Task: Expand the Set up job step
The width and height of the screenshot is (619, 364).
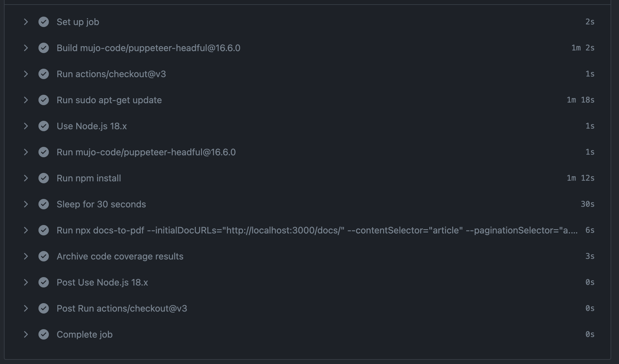Action: click(26, 22)
